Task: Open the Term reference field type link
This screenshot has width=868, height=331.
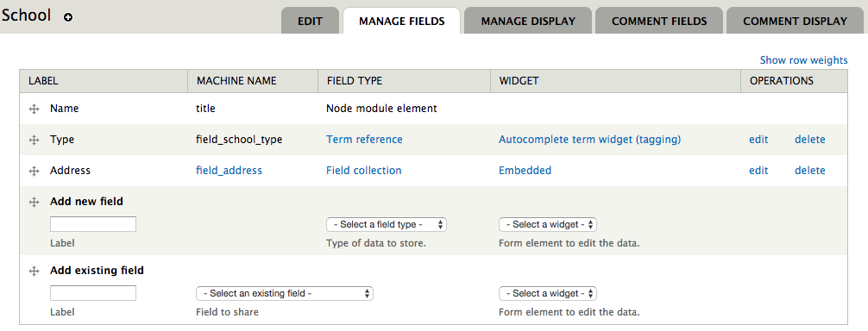Action: coord(364,140)
